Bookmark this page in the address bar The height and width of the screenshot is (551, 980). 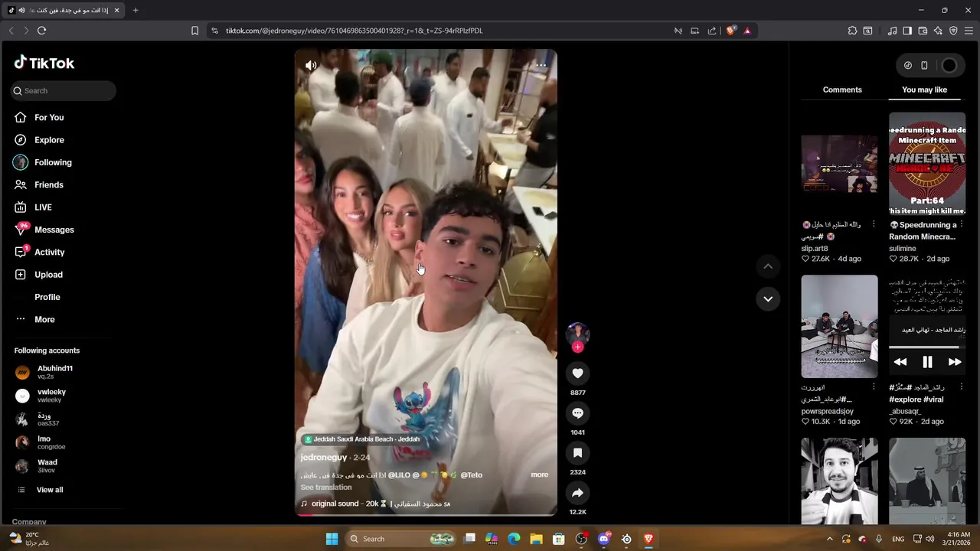194,31
